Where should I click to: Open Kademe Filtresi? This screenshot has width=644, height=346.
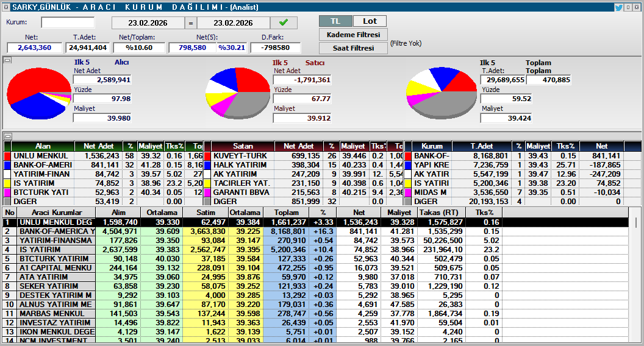(x=353, y=35)
